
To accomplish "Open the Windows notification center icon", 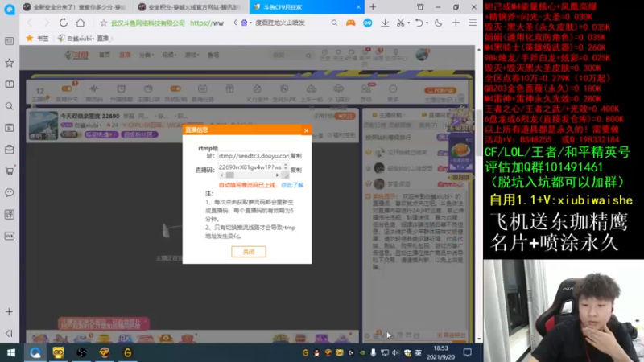I will click(x=468, y=352).
